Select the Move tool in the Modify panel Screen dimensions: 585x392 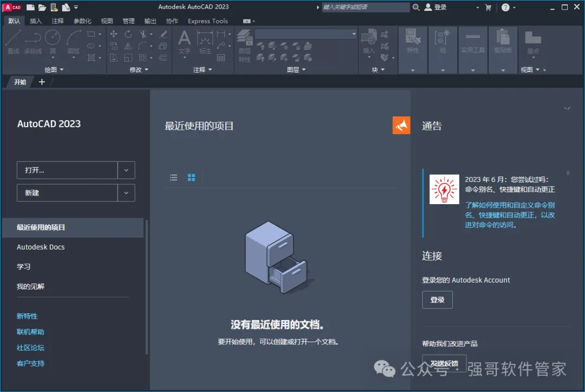tap(114, 34)
